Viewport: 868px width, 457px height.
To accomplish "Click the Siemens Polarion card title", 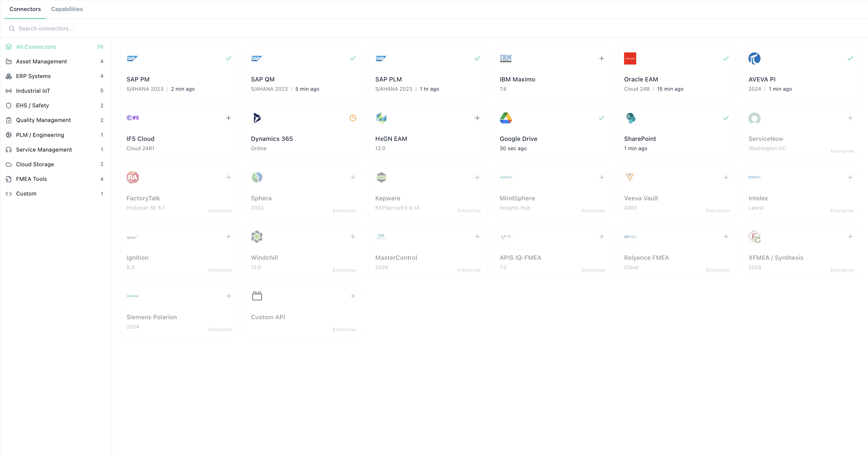I will click(151, 317).
